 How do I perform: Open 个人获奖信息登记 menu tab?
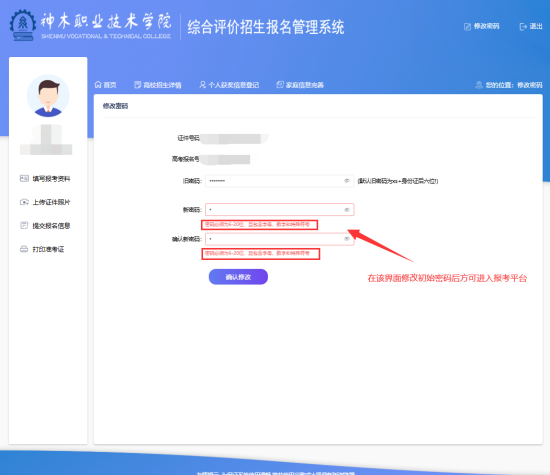click(229, 85)
